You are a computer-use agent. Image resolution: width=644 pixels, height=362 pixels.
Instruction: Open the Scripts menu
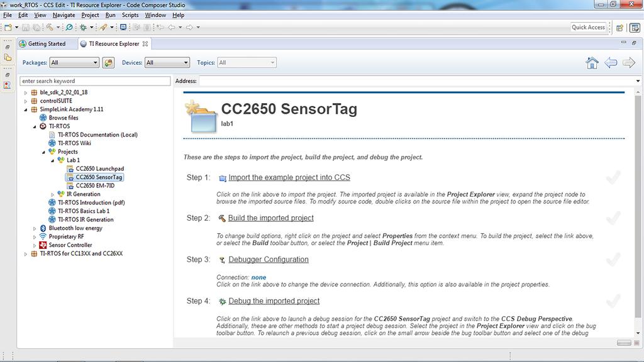coord(130,15)
